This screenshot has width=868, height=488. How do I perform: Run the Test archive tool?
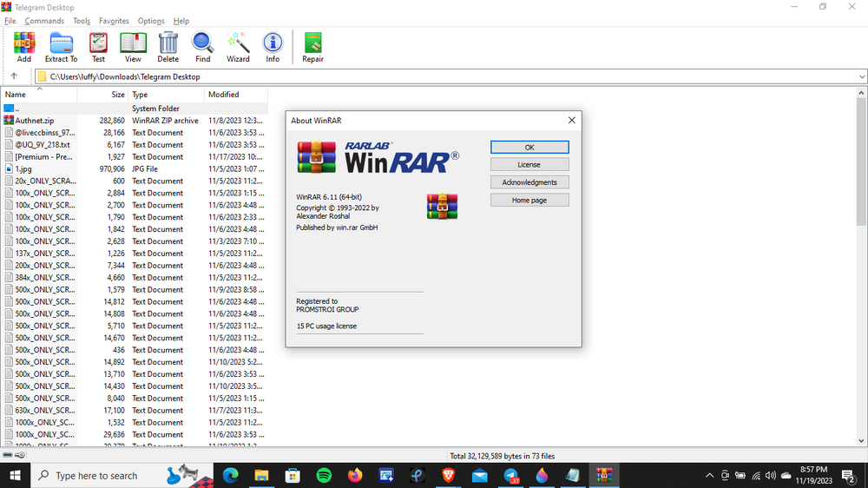[99, 47]
